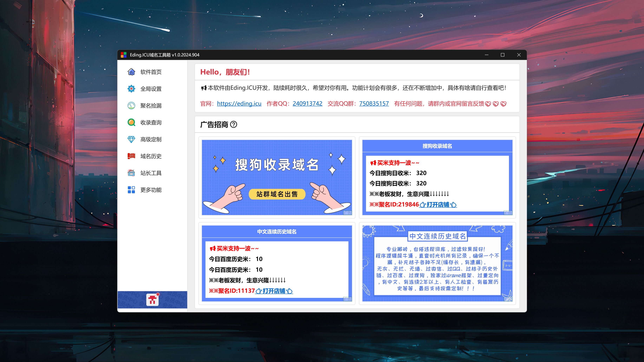
Task: Click the 广告招商 section title
Action: [214, 124]
